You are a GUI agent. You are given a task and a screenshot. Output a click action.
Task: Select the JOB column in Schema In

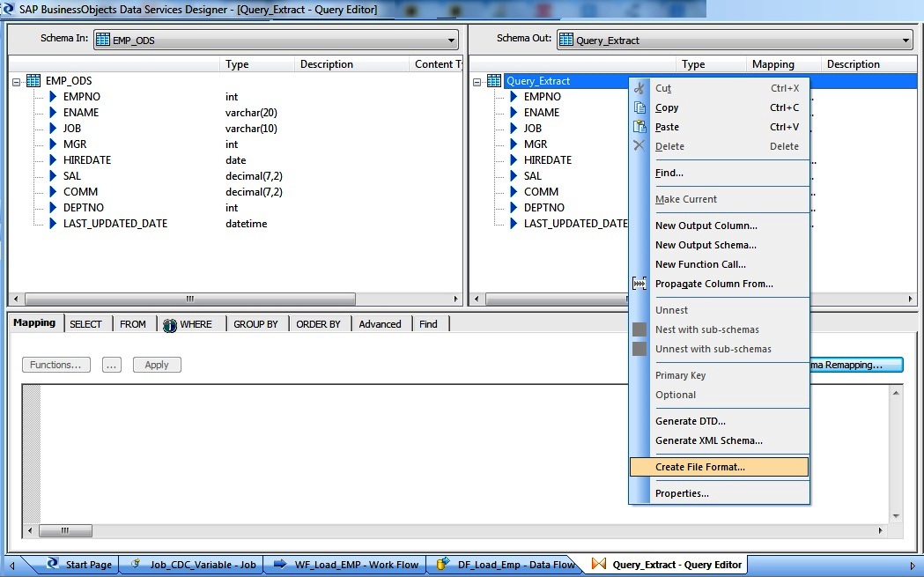pyautogui.click(x=72, y=128)
